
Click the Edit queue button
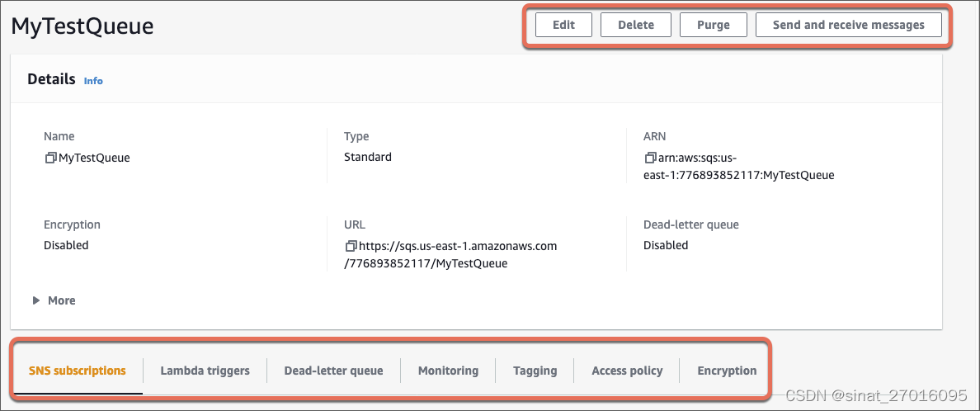coord(563,25)
